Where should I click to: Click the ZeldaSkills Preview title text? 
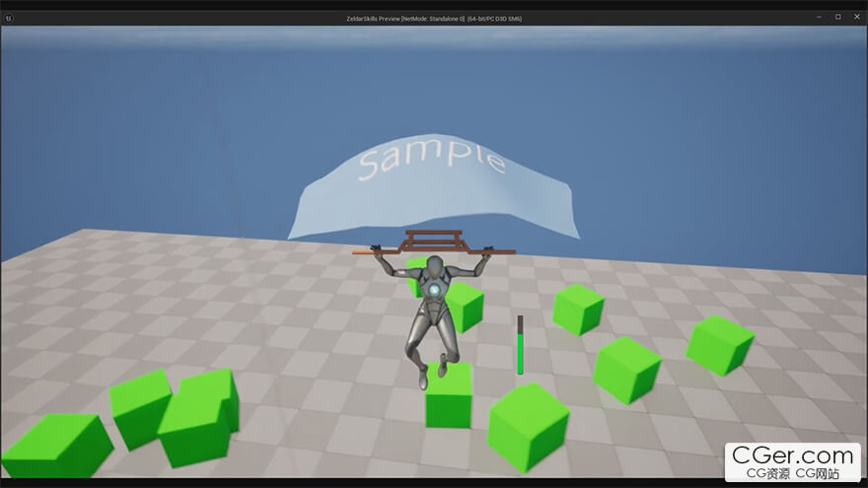(434, 19)
